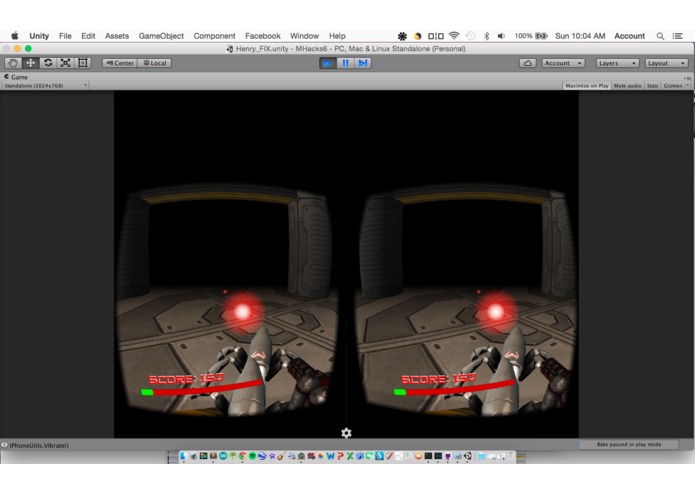The image size is (695, 494).
Task: Open Arduino from the Dock
Action: tap(223, 456)
